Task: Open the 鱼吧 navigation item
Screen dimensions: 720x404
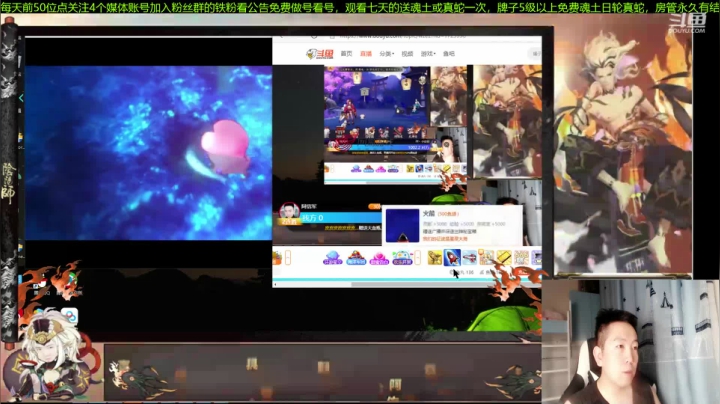Action: point(449,54)
